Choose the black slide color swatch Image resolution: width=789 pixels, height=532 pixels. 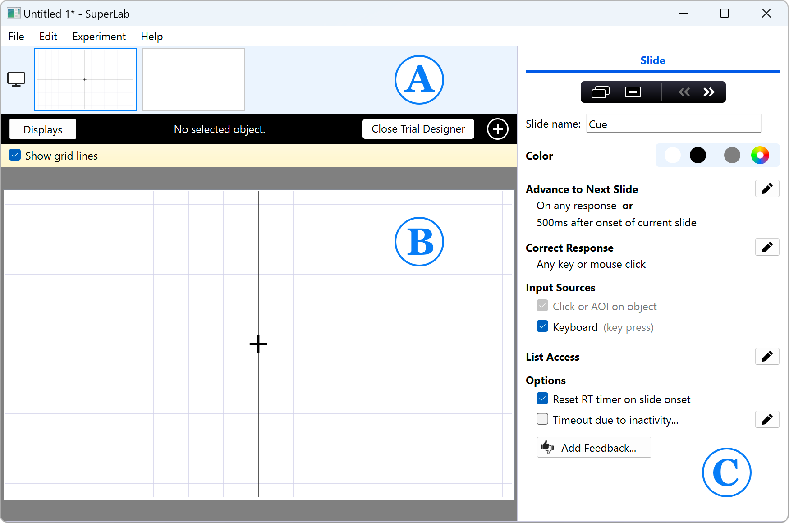(697, 156)
